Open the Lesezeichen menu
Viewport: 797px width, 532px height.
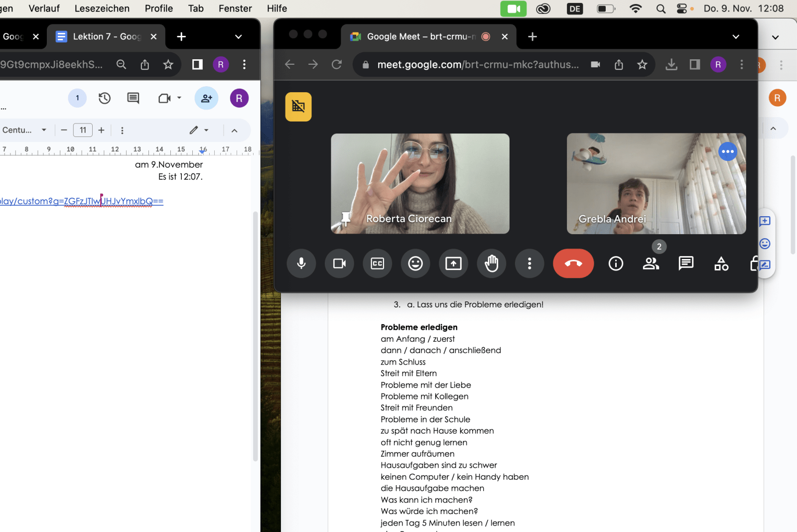[x=102, y=8]
